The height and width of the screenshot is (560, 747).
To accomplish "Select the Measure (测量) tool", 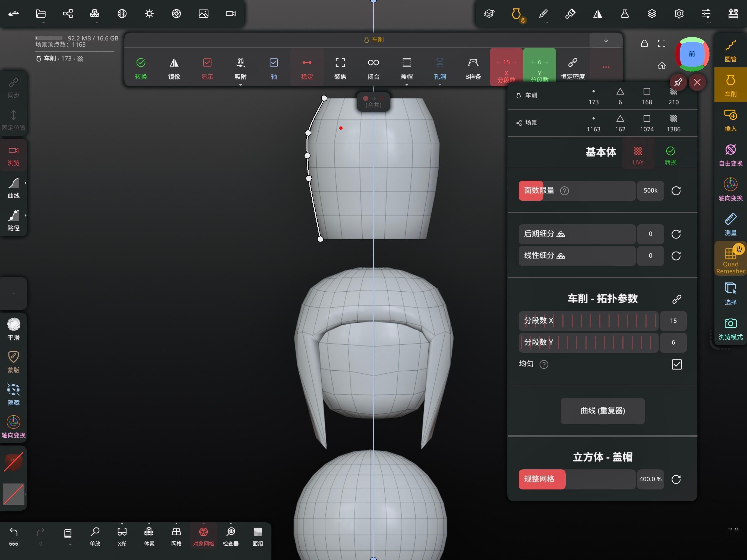I will [730, 224].
